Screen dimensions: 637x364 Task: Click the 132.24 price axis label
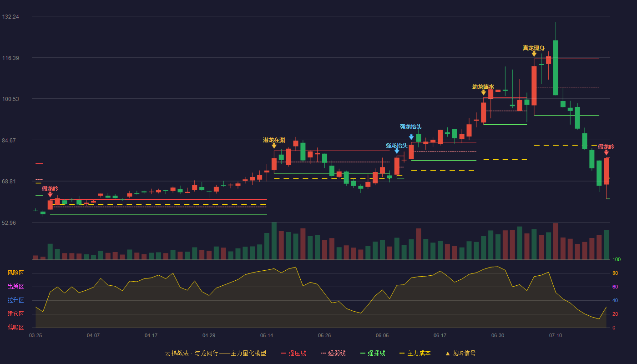[10, 16]
